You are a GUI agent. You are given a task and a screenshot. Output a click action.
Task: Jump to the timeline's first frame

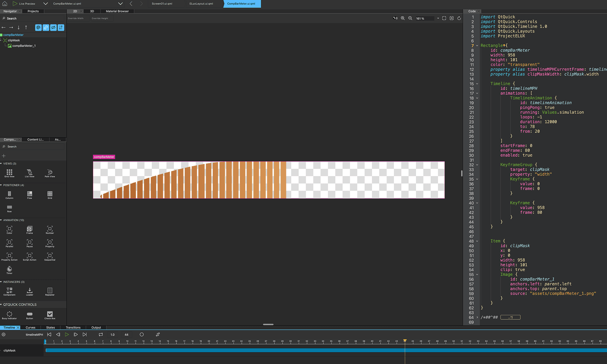49,334
